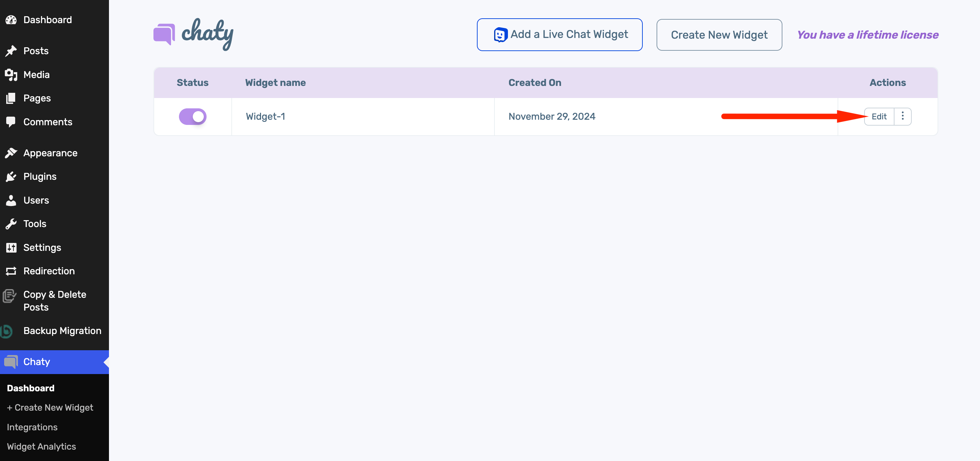Click the Dashboard pie chart icon
980x461 pixels.
[11, 19]
